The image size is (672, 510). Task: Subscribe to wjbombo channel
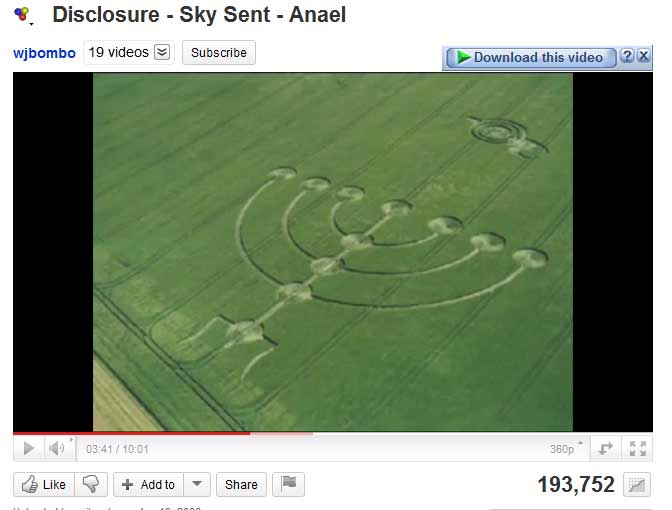219,53
